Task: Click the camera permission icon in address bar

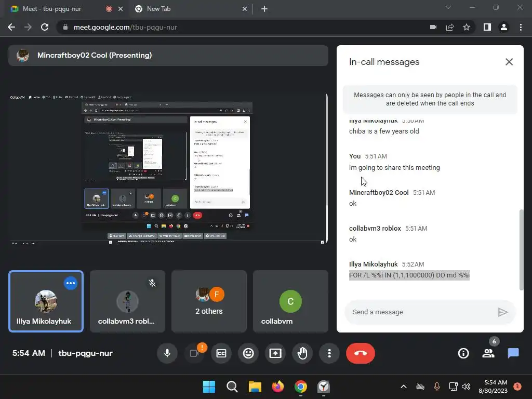Action: (433, 27)
